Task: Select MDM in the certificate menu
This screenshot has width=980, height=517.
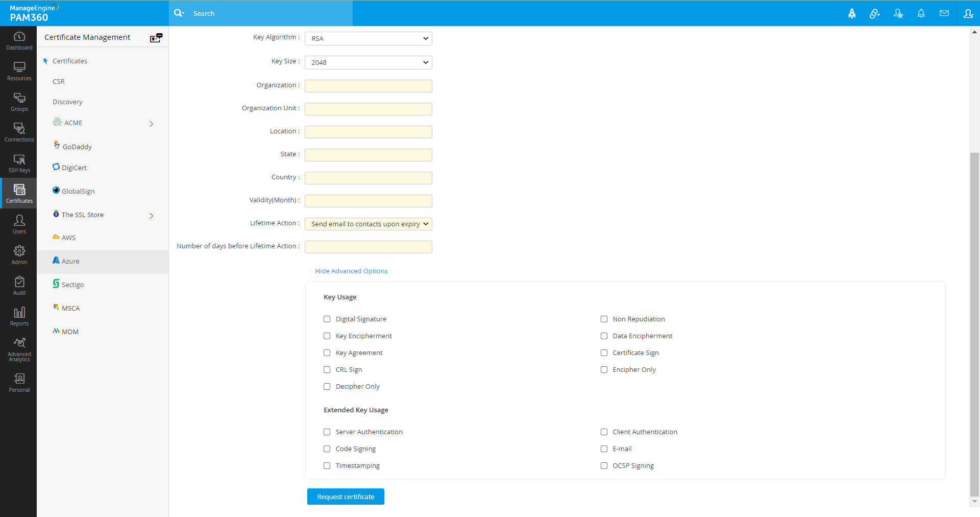Action: click(70, 332)
